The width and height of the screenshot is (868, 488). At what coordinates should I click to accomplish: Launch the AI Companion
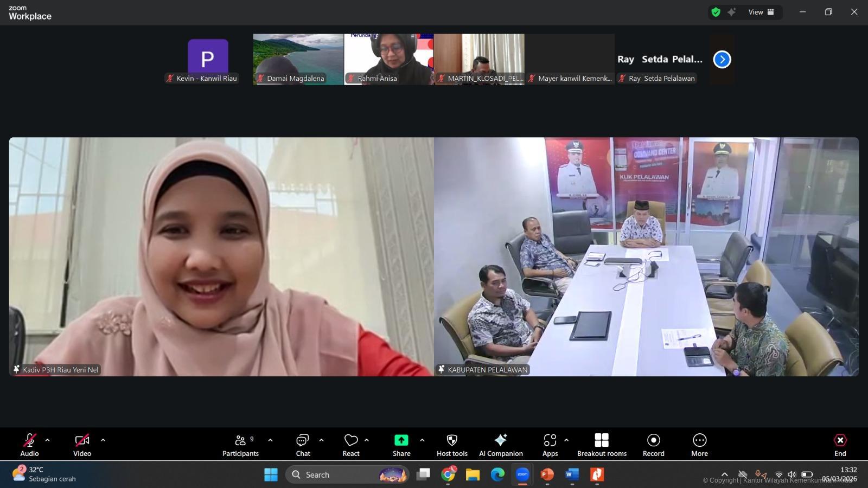(x=501, y=445)
